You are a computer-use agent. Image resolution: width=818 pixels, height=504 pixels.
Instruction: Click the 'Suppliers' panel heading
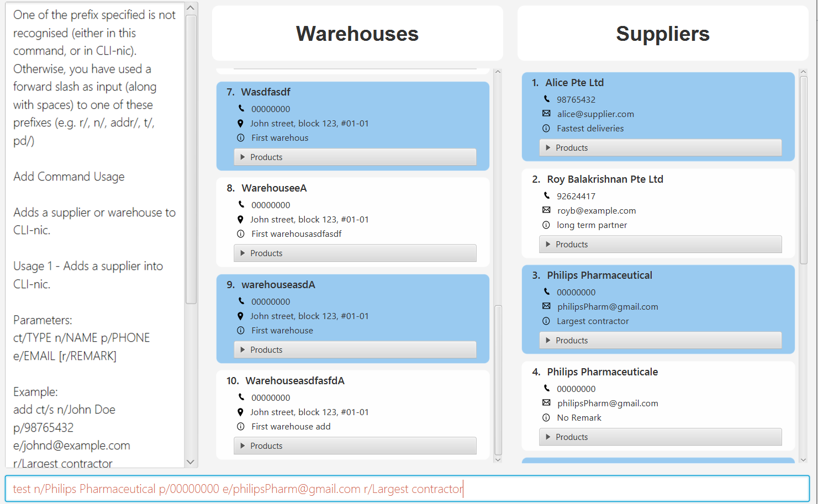(663, 34)
